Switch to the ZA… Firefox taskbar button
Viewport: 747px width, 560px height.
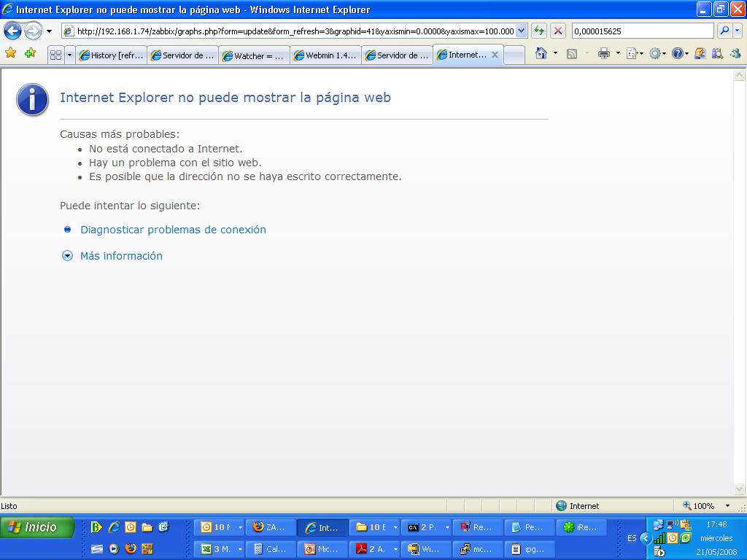[x=271, y=527]
